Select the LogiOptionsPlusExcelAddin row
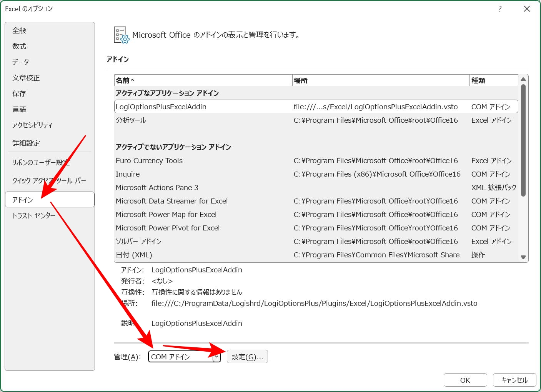The height and width of the screenshot is (392, 541). tap(316, 107)
